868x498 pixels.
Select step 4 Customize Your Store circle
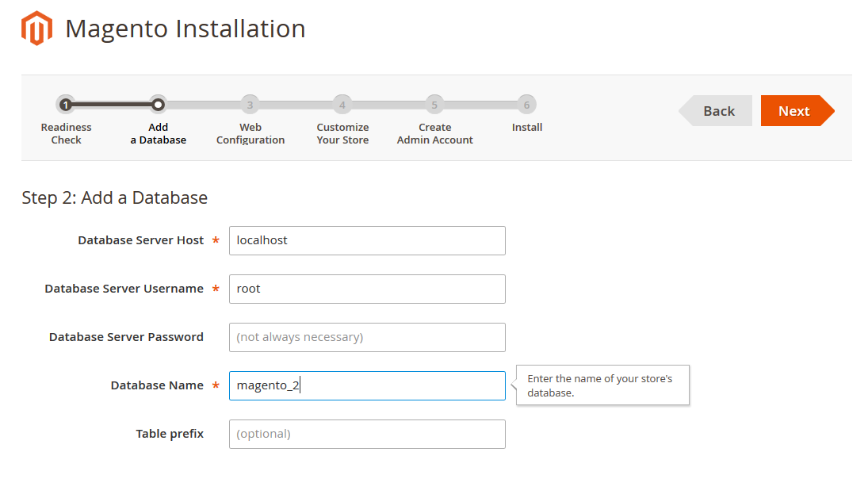(x=342, y=105)
